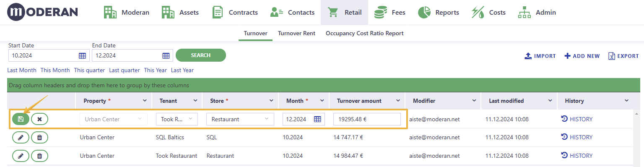Edit the SQL Baltics turnover row
Image resolution: width=644 pixels, height=167 pixels.
pyautogui.click(x=21, y=138)
